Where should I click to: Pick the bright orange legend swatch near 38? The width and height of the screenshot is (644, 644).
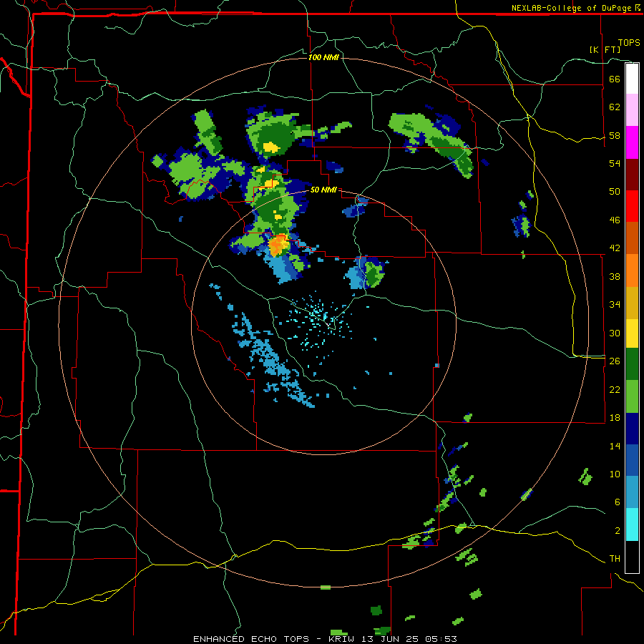point(632,270)
